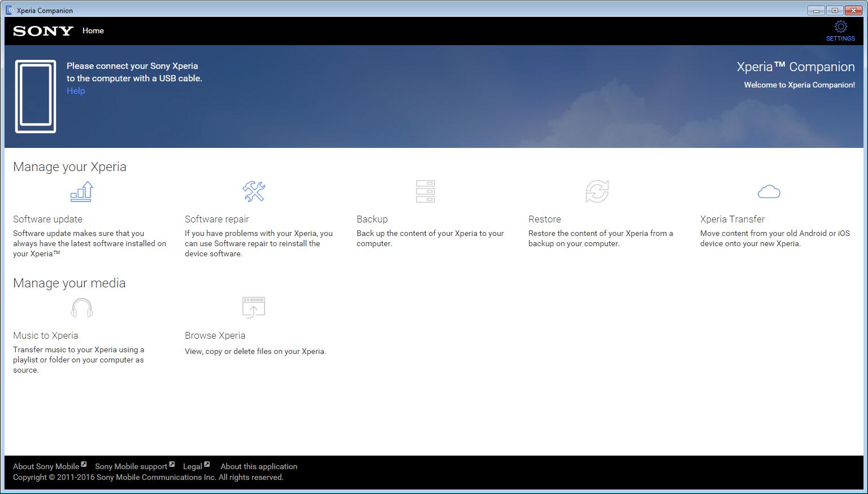Click the SONY logo
This screenshot has height=494, width=868.
coord(42,30)
